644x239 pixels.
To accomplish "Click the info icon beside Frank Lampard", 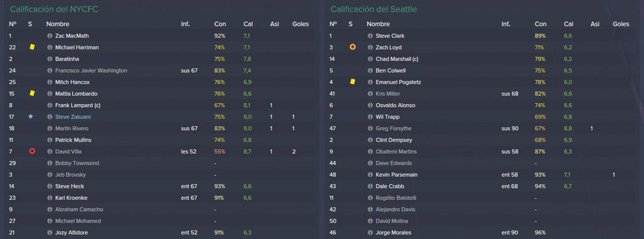I will coord(50,106).
